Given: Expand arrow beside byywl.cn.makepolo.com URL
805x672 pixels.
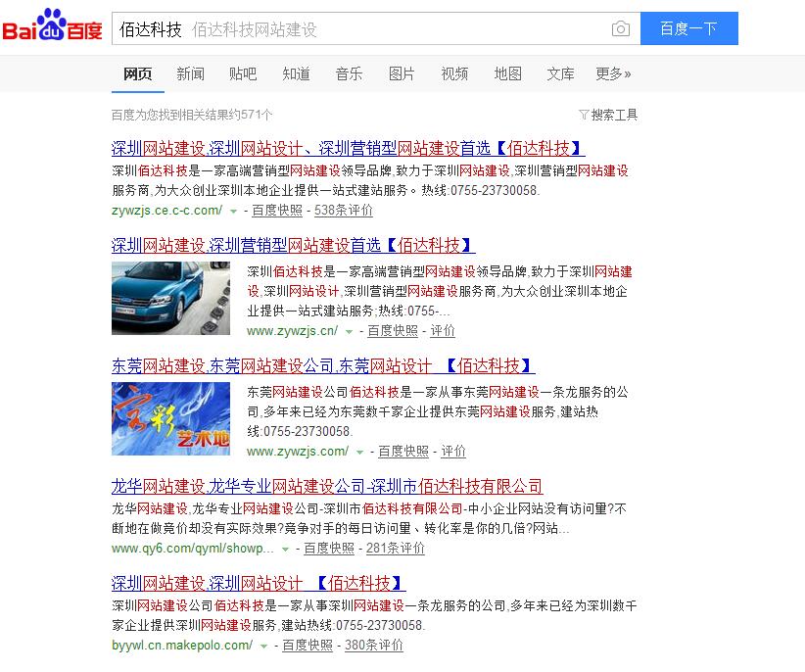Looking at the screenshot, I should 264,647.
